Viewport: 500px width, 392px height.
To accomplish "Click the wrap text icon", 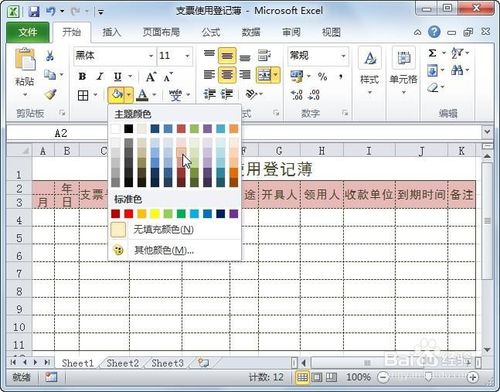I will pos(264,55).
